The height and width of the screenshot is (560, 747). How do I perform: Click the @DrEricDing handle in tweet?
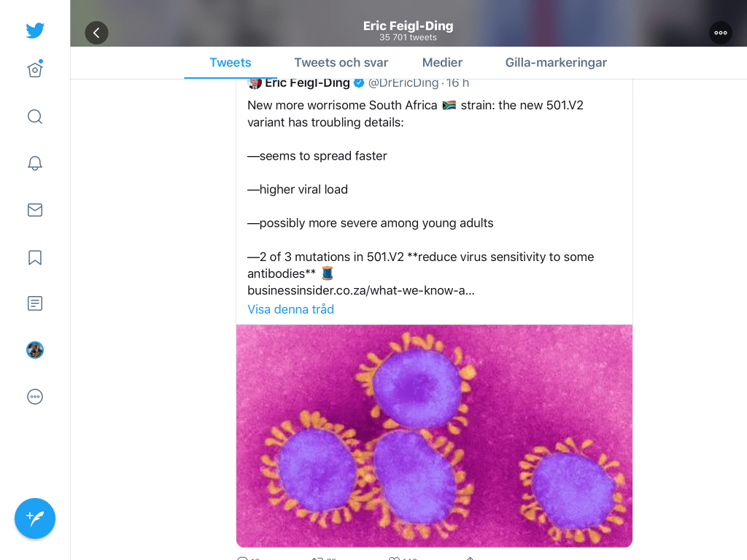(403, 83)
